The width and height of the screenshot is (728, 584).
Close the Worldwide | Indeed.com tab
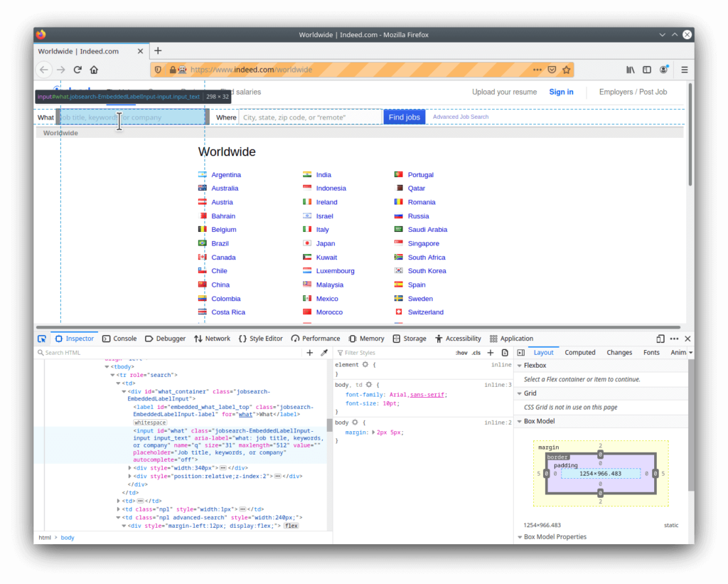click(140, 51)
